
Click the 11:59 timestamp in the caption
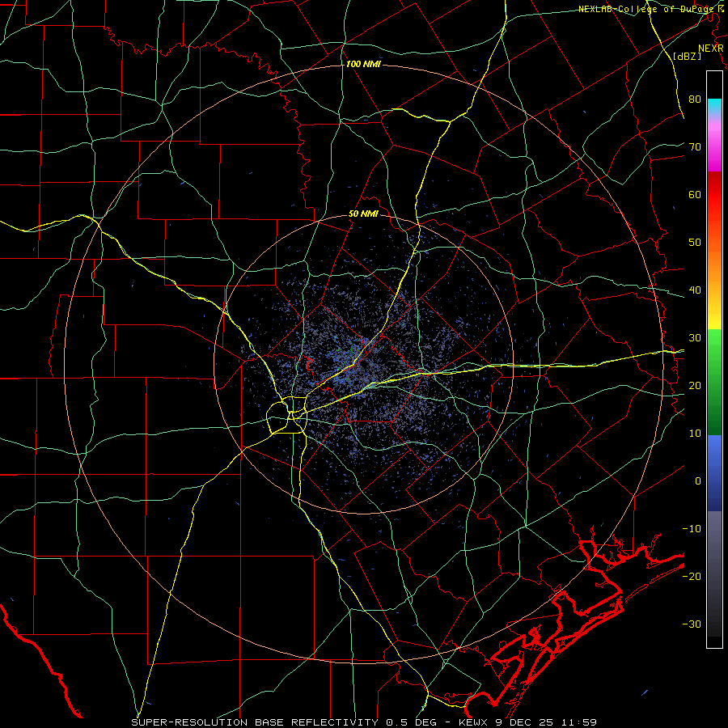coord(580,722)
